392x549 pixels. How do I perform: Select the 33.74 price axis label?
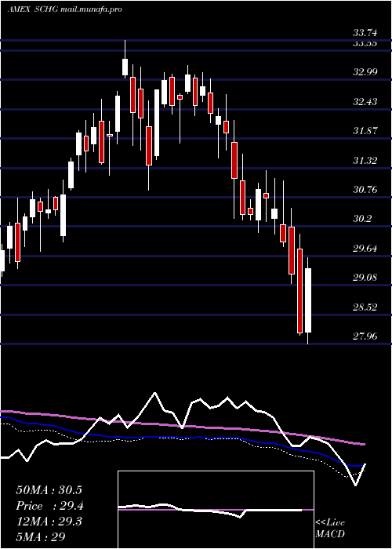coord(365,33)
